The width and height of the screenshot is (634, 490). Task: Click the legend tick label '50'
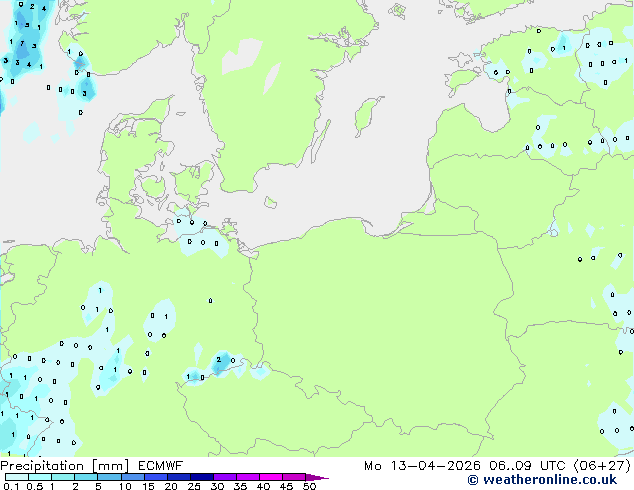(x=309, y=486)
